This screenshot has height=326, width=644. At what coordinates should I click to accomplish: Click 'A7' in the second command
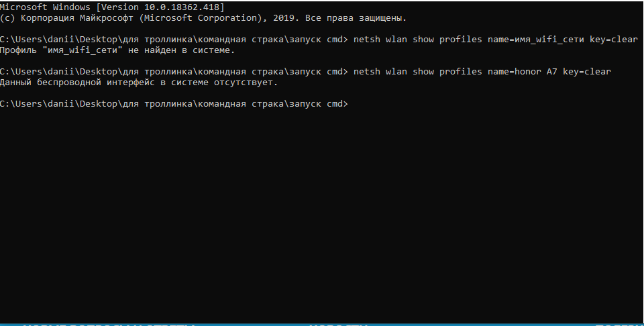tap(551, 72)
